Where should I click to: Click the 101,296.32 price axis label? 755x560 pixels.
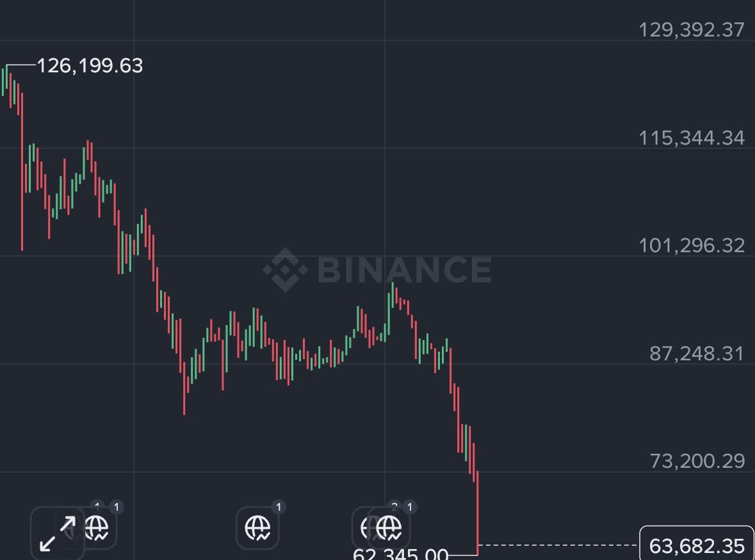[x=692, y=245]
